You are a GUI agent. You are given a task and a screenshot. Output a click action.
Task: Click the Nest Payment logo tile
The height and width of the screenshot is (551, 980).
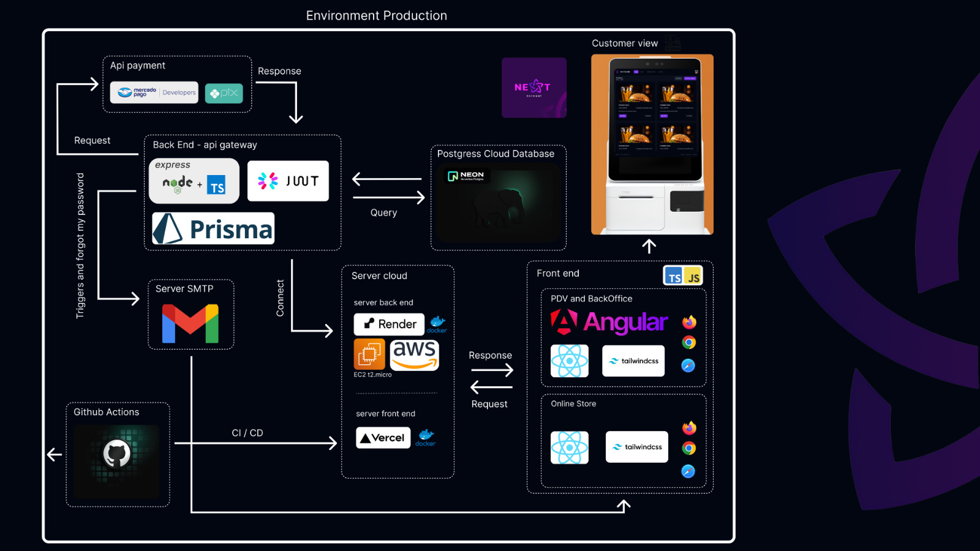pyautogui.click(x=534, y=88)
